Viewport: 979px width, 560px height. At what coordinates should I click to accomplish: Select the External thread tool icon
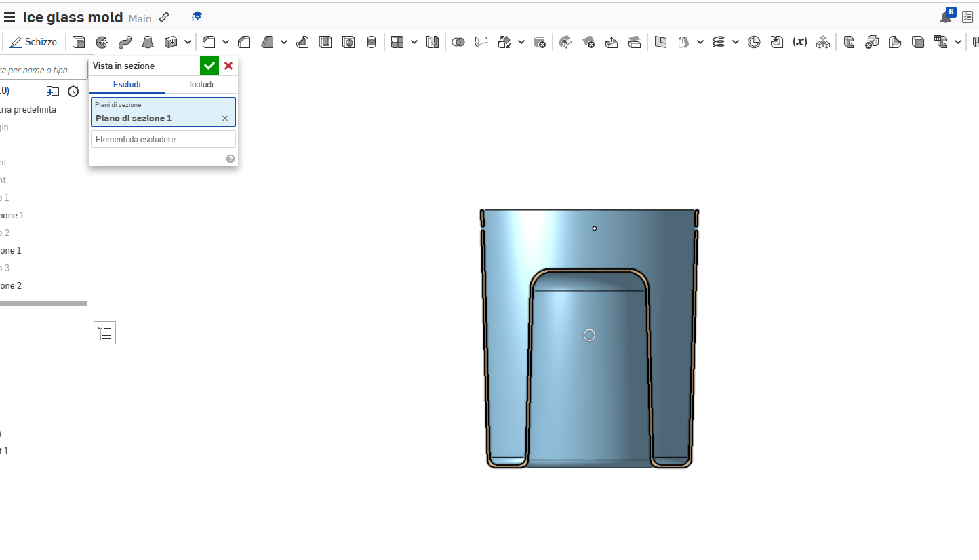click(371, 42)
